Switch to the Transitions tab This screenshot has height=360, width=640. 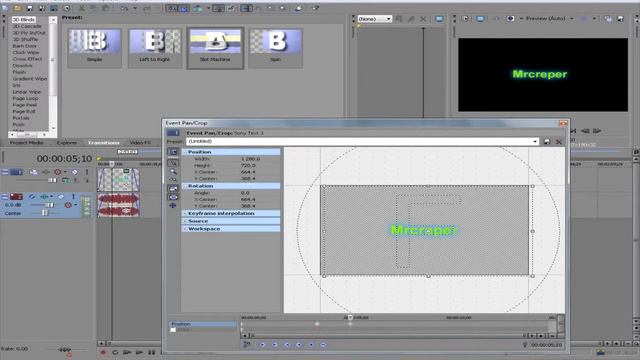pos(104,142)
